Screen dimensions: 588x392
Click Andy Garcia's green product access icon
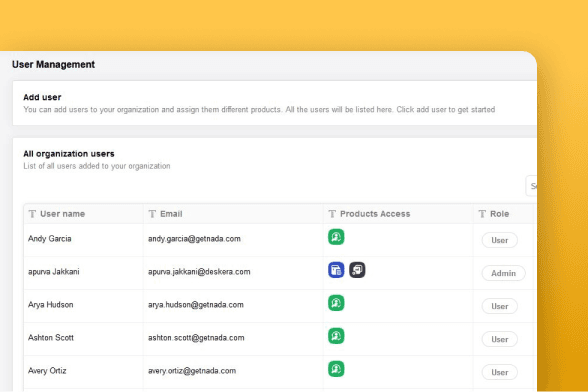point(336,237)
